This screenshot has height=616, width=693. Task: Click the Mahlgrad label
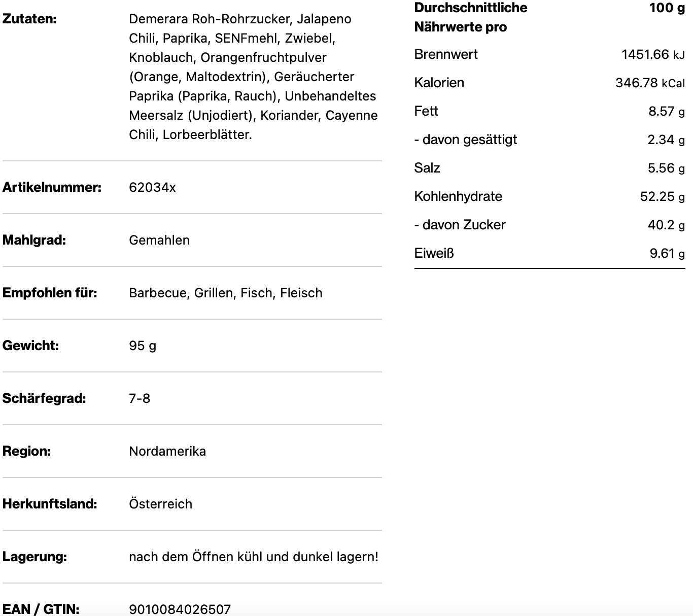pyautogui.click(x=34, y=240)
